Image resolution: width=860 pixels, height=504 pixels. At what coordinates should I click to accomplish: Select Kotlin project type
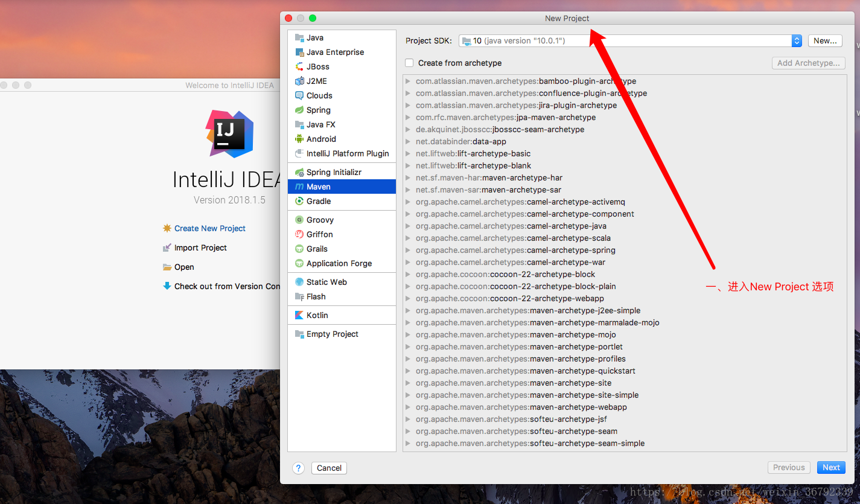point(342,315)
